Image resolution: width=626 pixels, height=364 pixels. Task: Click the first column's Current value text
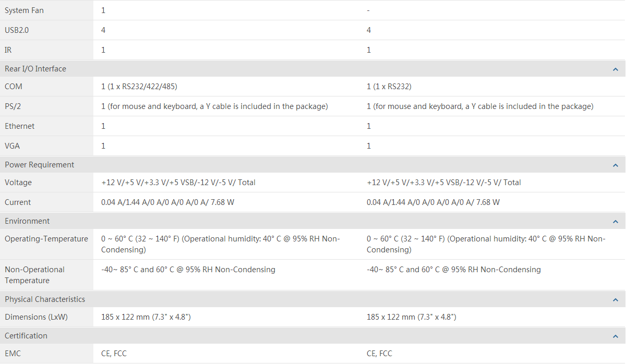[x=167, y=202]
